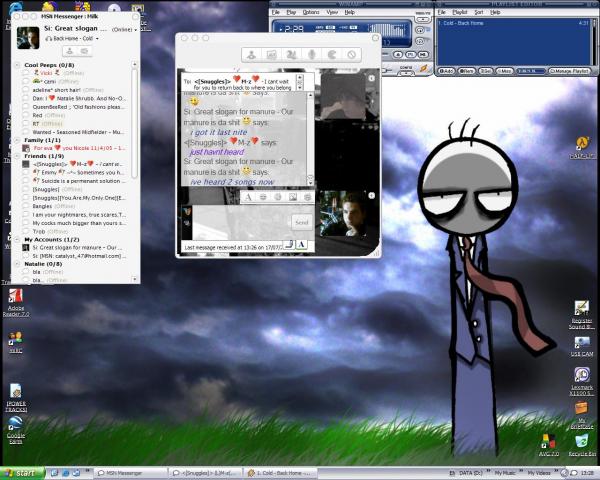600x480 pixels.
Task: Select Cold - Back Home playlist entry
Action: [513, 23]
